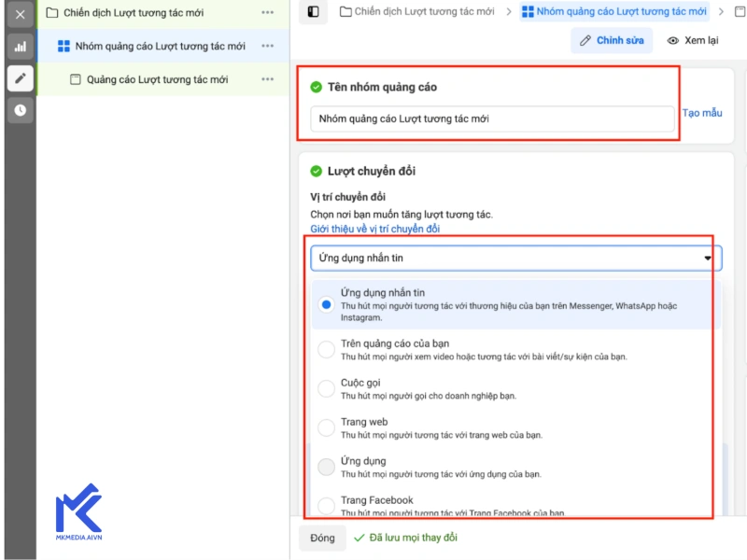
Task: Focus the ad set name input field
Action: coord(493,119)
